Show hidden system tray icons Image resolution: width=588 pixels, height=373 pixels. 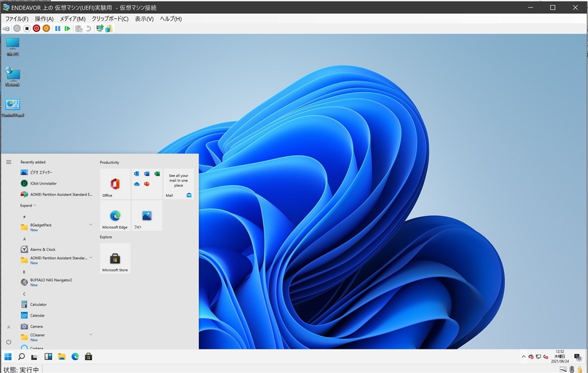[x=523, y=357]
